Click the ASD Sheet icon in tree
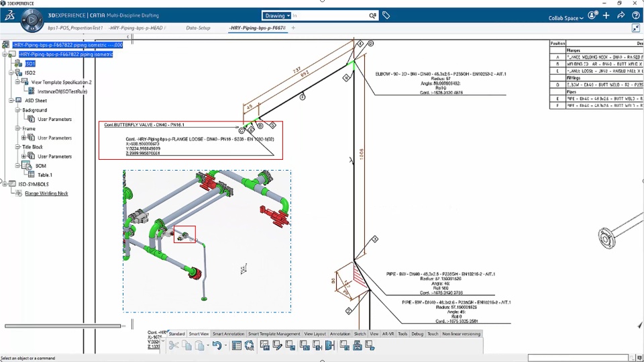644x362 pixels. [19, 100]
